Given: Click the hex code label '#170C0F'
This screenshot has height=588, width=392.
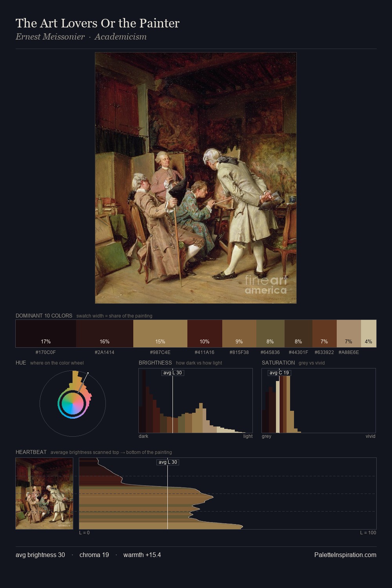Looking at the screenshot, I should tap(46, 352).
